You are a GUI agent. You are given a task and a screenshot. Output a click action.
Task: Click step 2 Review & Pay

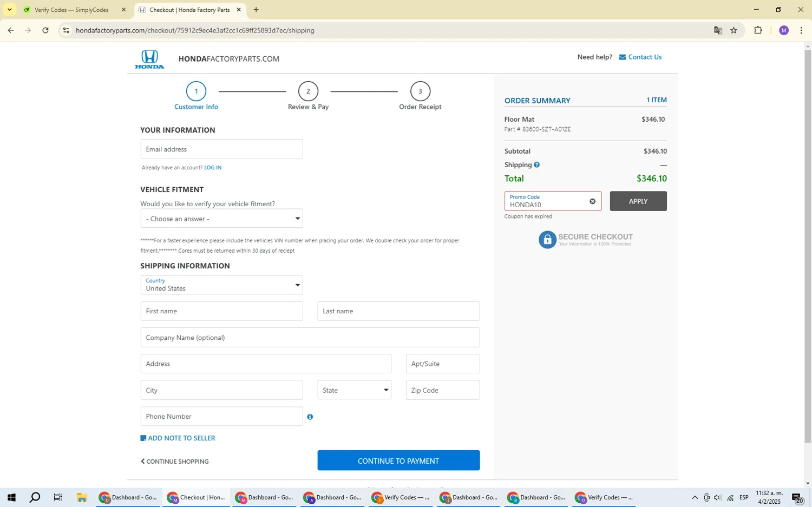(x=308, y=96)
